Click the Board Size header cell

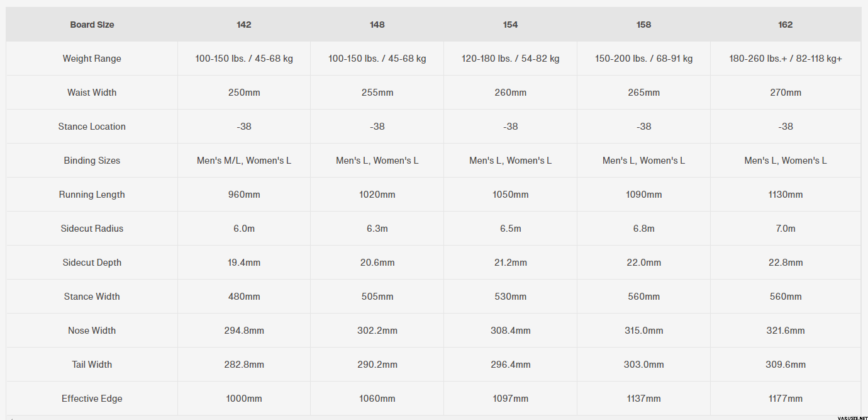pyautogui.click(x=92, y=25)
